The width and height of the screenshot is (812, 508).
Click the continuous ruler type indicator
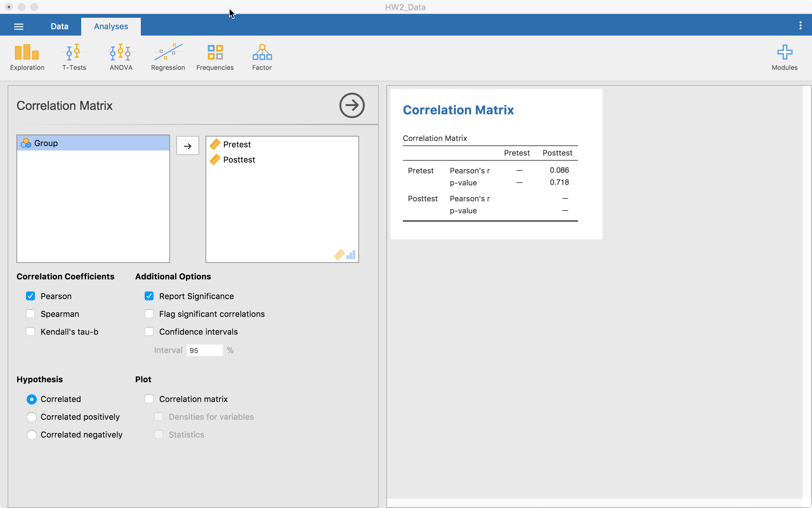339,255
